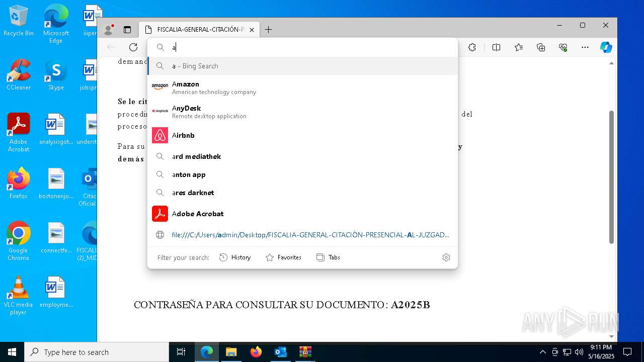This screenshot has width=644, height=362.
Task: Select the 'ard mediathek' suggestion
Action: [302, 156]
